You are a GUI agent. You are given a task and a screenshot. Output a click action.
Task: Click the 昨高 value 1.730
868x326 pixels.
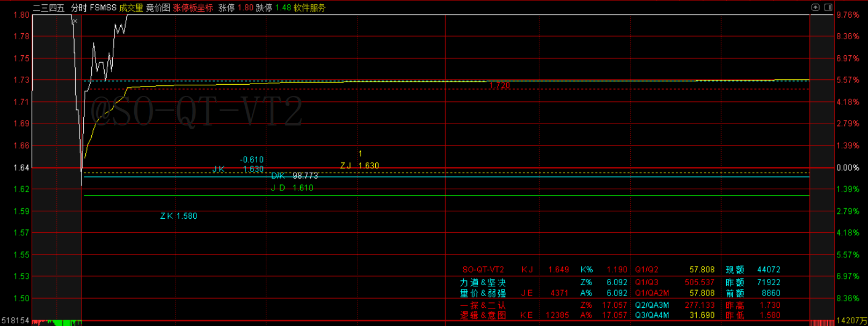click(771, 305)
